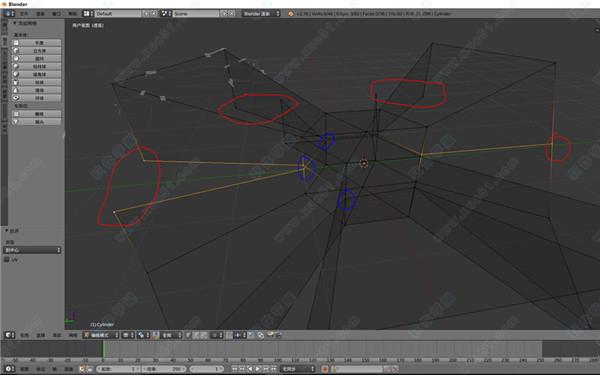Open Timeline editor type selector
The image size is (600, 375).
pos(9,369)
